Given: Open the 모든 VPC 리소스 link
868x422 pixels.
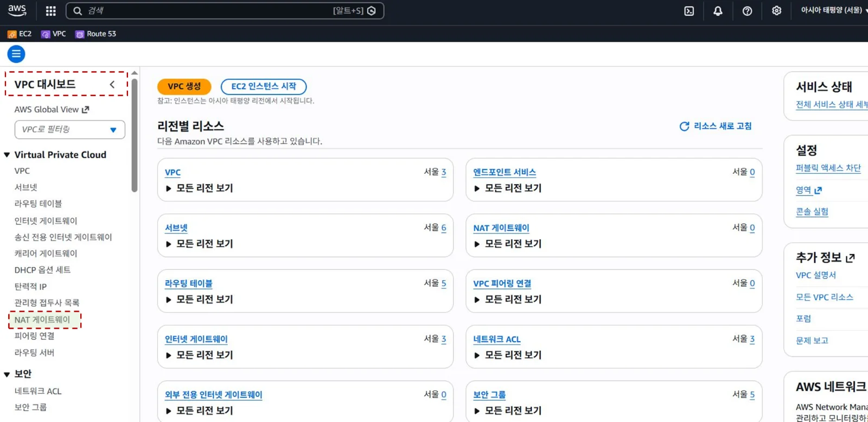Looking at the screenshot, I should pyautogui.click(x=825, y=297).
